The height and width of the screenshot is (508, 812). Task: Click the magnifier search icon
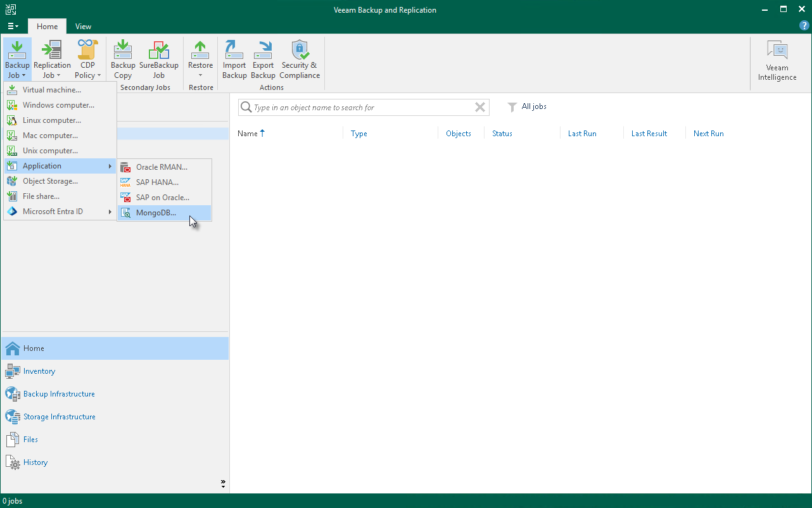click(246, 108)
